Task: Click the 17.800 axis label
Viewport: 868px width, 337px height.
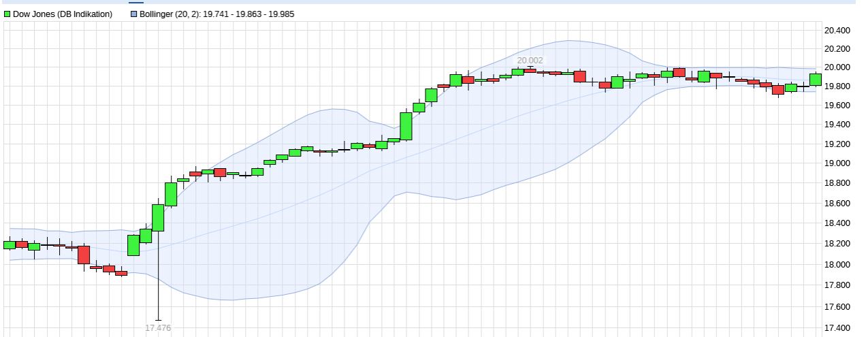Action: 837,285
